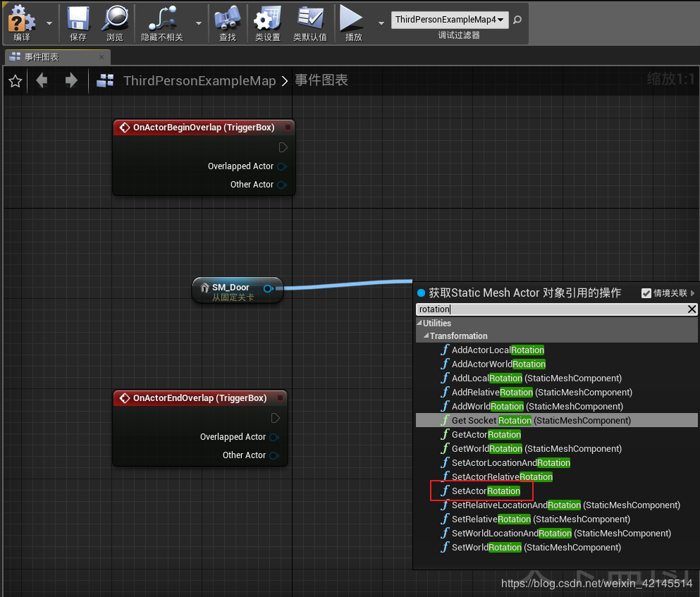Expand the Play options dropdown arrow
Image resolution: width=700 pixels, height=597 pixels.
point(381,23)
